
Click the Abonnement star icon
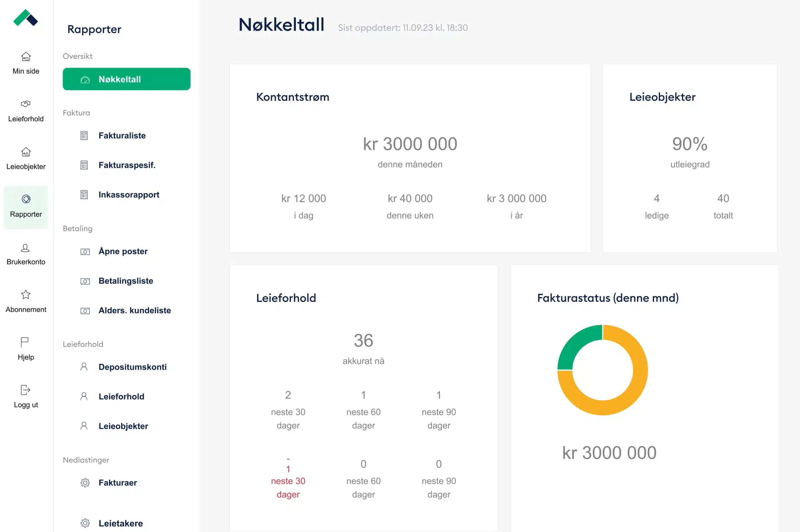coord(26,294)
